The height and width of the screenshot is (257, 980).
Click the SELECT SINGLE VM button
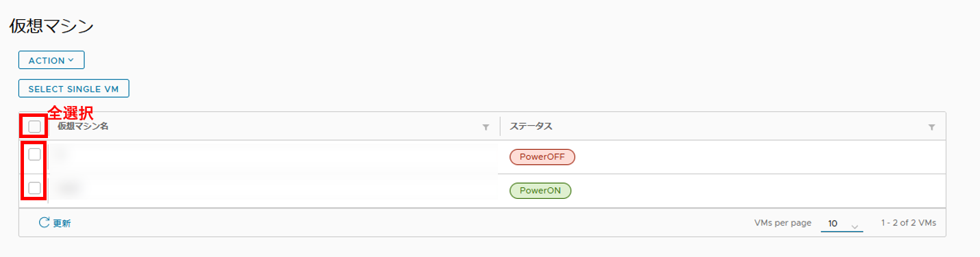point(74,89)
